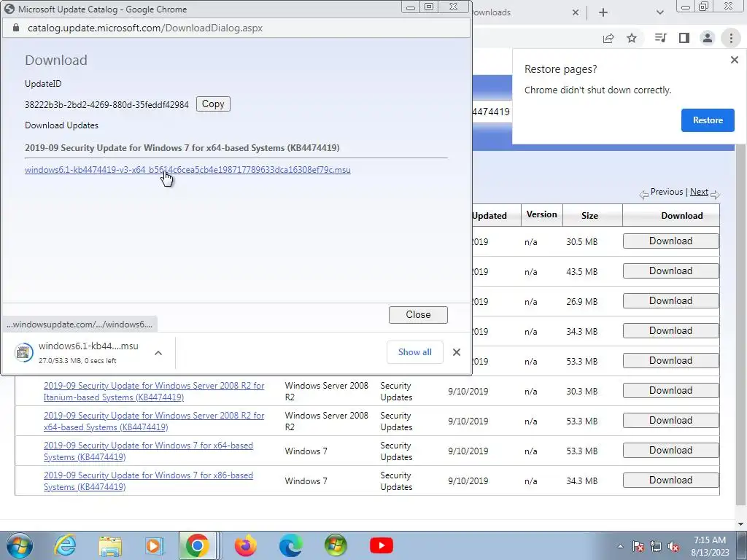Viewport: 747px width, 560px height.
Task: Open Windows Server 2008 R2 Itanium-based update link
Action: click(x=154, y=392)
